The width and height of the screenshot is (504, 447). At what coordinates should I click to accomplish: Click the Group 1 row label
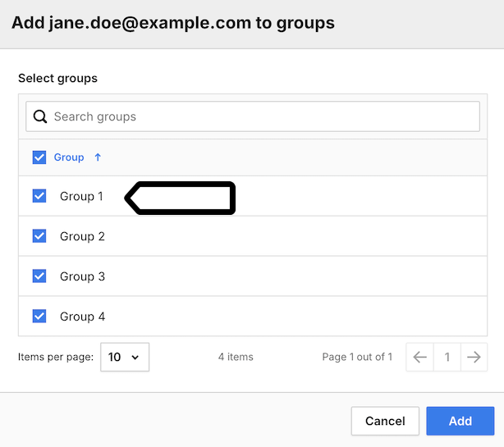(81, 196)
